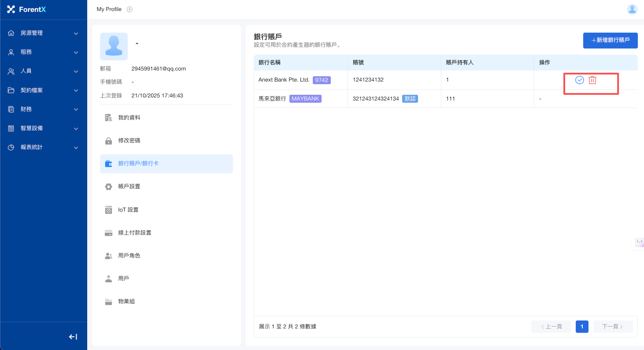Open user avatar menu in top right
This screenshot has height=350, width=644.
coord(632,9)
